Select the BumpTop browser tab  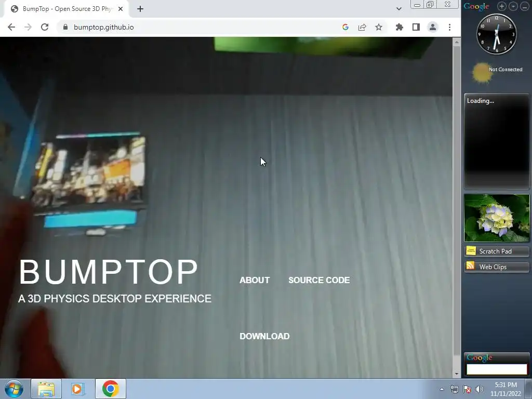(66, 9)
